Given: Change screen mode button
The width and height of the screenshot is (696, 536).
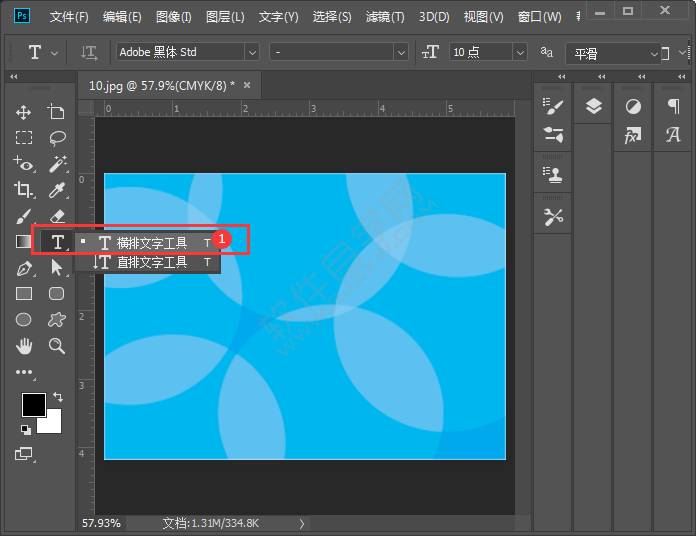Looking at the screenshot, I should tap(24, 454).
